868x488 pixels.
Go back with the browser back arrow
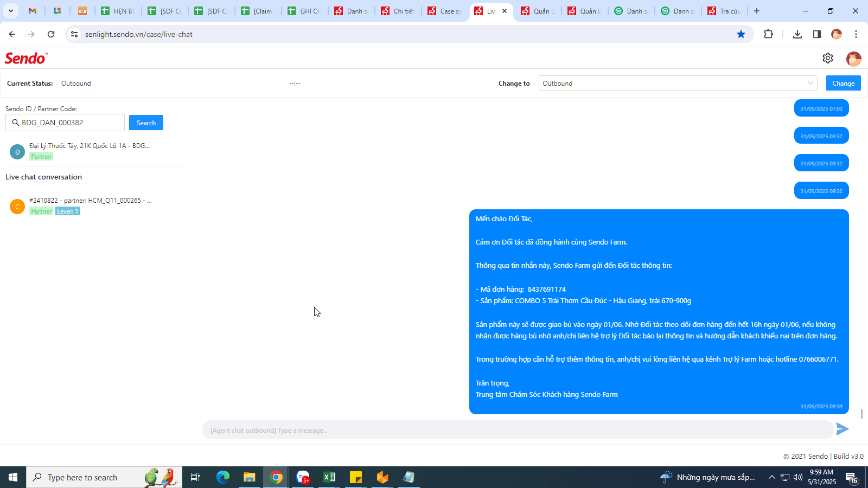pyautogui.click(x=12, y=34)
